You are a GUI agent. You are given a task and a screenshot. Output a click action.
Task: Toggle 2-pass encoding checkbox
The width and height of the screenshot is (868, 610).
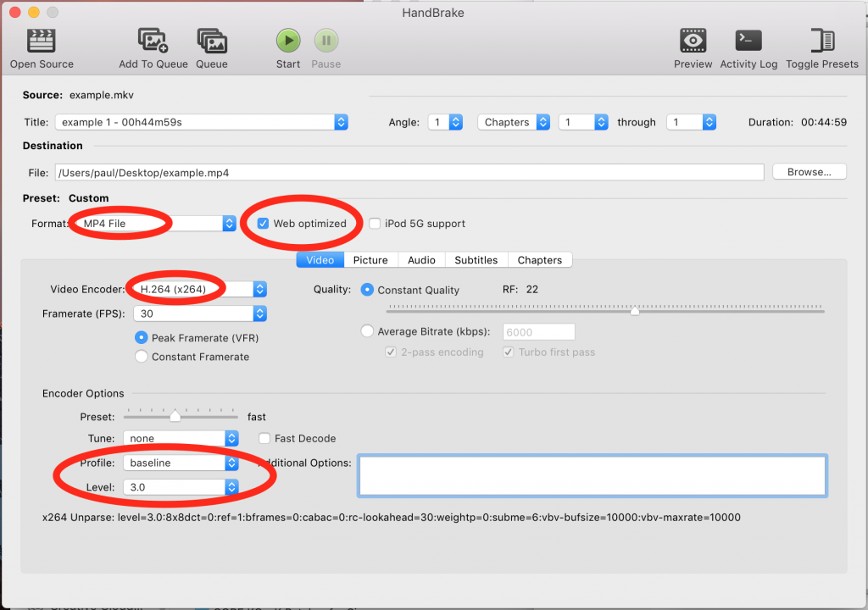[x=391, y=352]
